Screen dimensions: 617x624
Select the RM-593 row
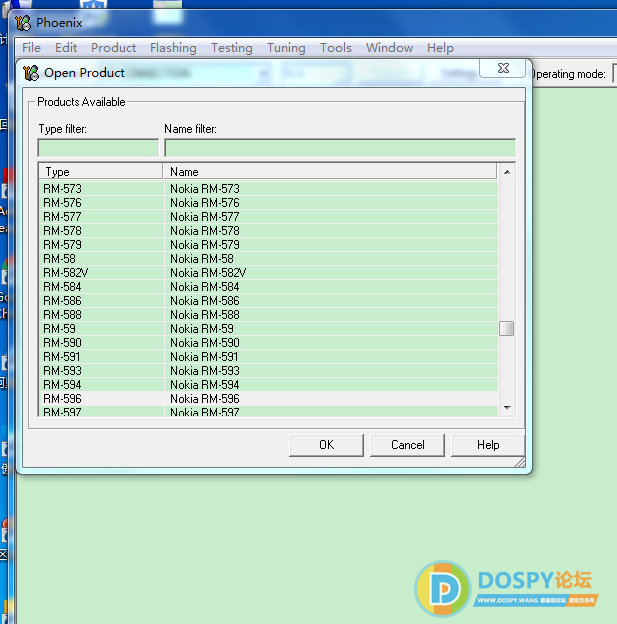268,370
